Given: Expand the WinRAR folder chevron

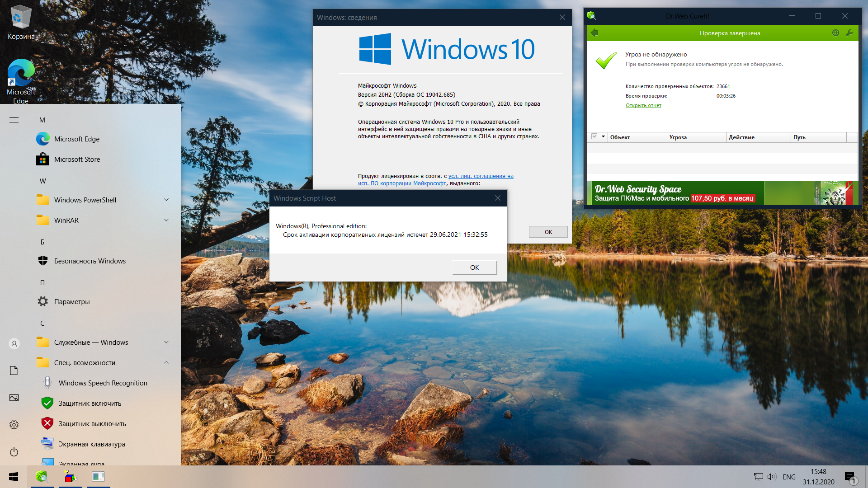Looking at the screenshot, I should point(166,220).
